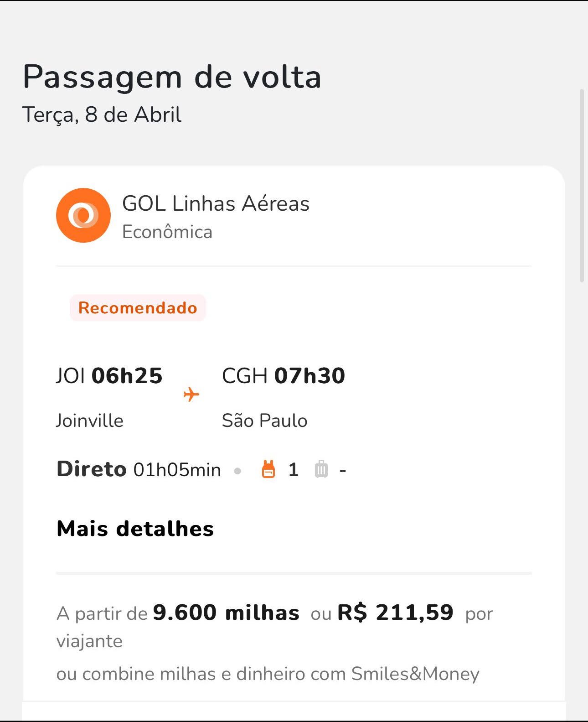Click the carry-on bag count 1
Image resolution: width=588 pixels, height=722 pixels.
point(294,470)
